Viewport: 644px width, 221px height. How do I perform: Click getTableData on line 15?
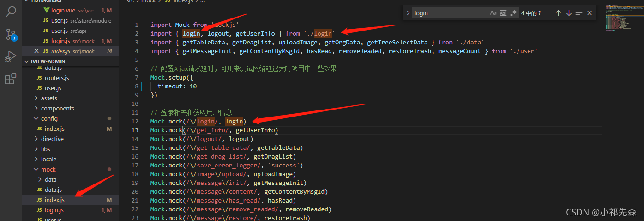click(278, 147)
